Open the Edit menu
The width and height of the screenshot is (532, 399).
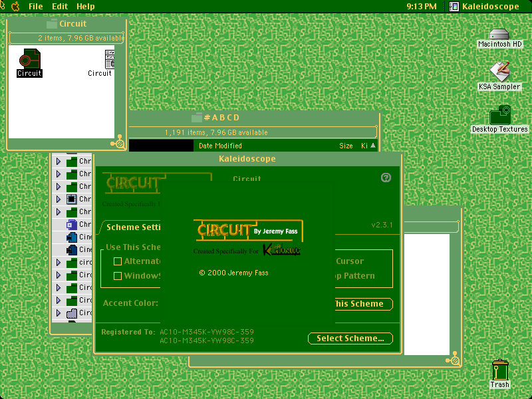pyautogui.click(x=60, y=7)
